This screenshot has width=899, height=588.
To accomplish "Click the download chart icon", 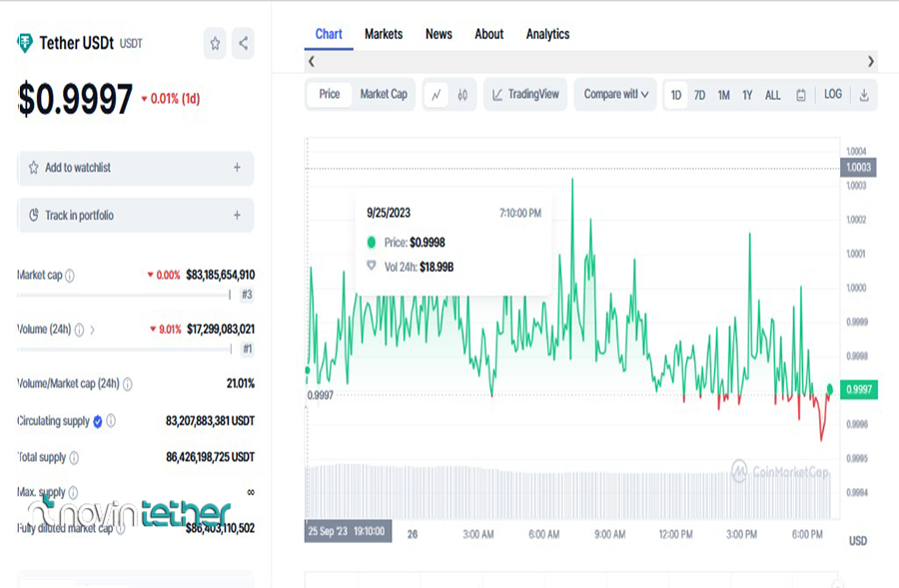I will tap(864, 95).
